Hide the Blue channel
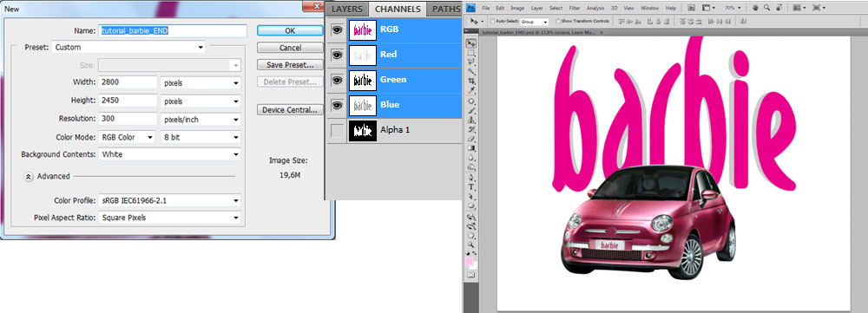The width and height of the screenshot is (868, 313). click(x=337, y=105)
